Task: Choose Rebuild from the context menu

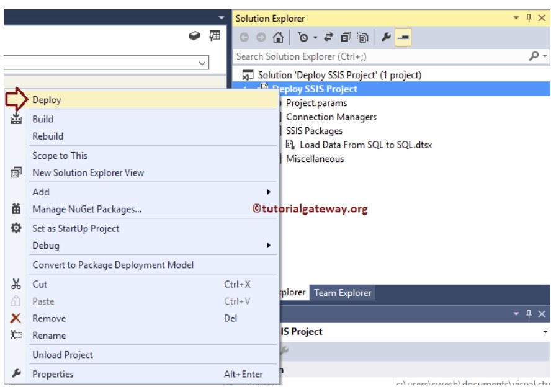Action: tap(154, 136)
